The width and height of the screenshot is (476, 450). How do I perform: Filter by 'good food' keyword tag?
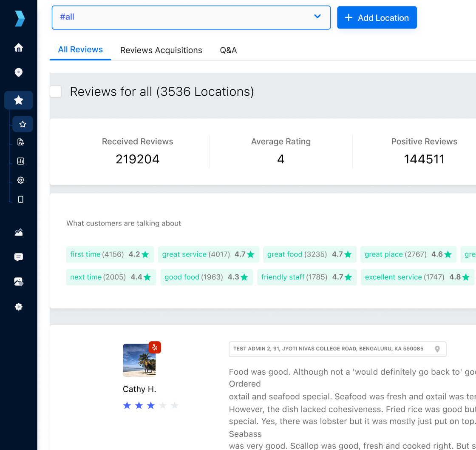tap(207, 277)
